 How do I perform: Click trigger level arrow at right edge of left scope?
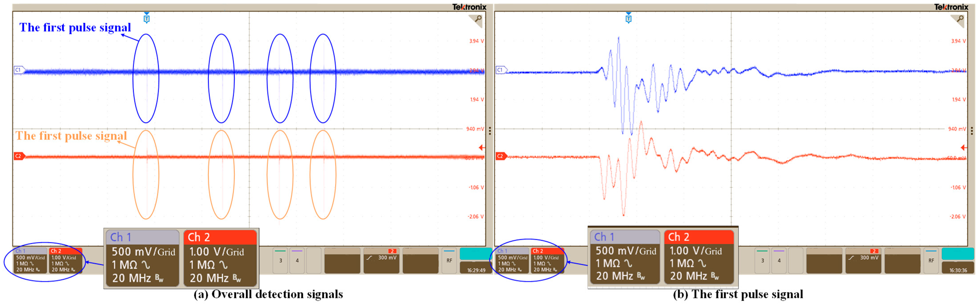[x=482, y=147]
